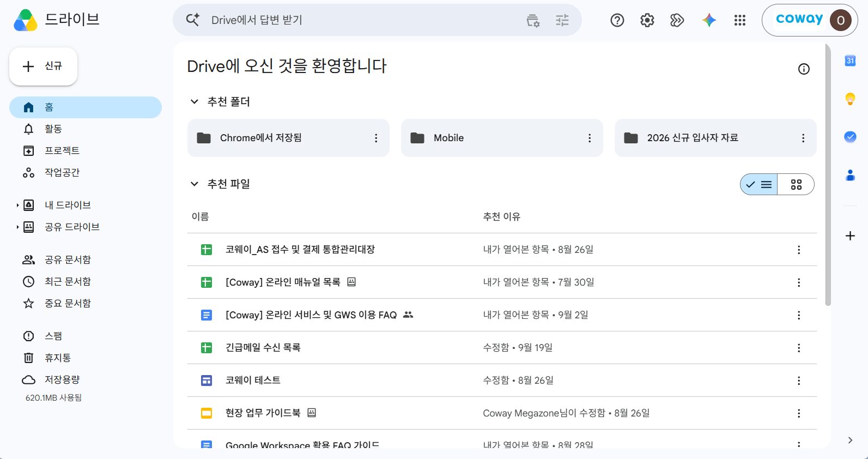Open more options for Mobile folder

pos(590,138)
